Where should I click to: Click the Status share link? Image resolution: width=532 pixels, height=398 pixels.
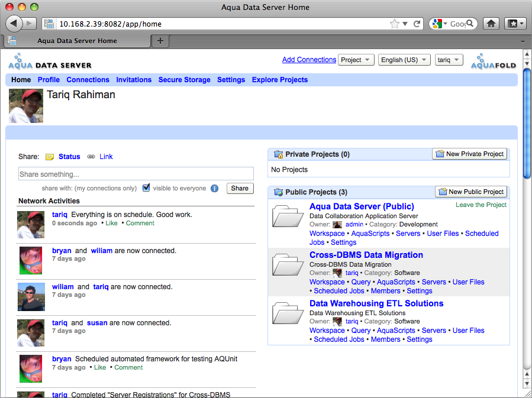(x=69, y=157)
